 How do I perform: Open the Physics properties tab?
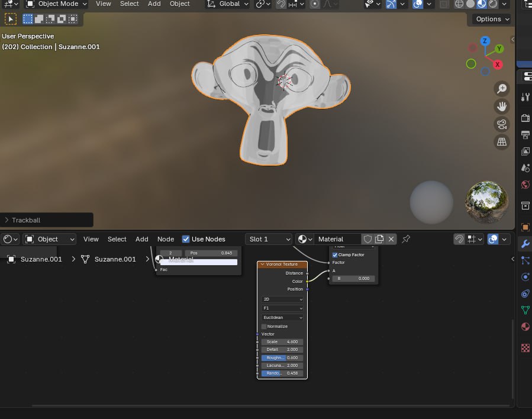click(x=525, y=277)
